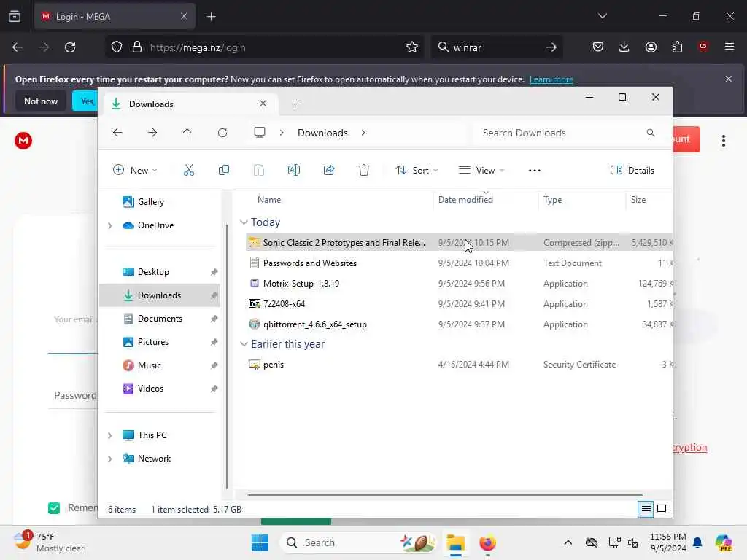
Task: Click Learn more link in Firefox notification
Action: [x=551, y=79]
